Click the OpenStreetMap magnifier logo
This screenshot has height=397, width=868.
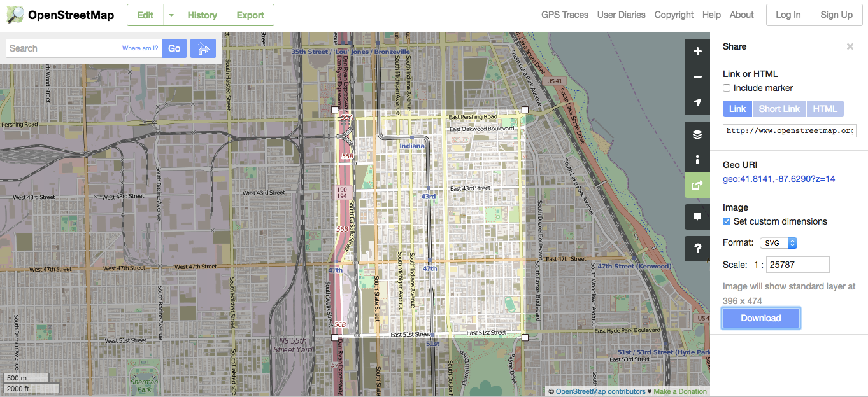[16, 15]
